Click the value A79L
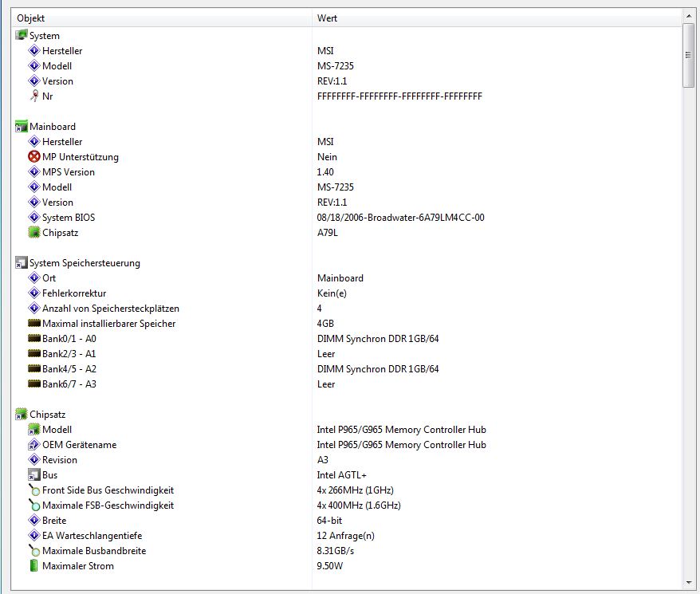 327,233
